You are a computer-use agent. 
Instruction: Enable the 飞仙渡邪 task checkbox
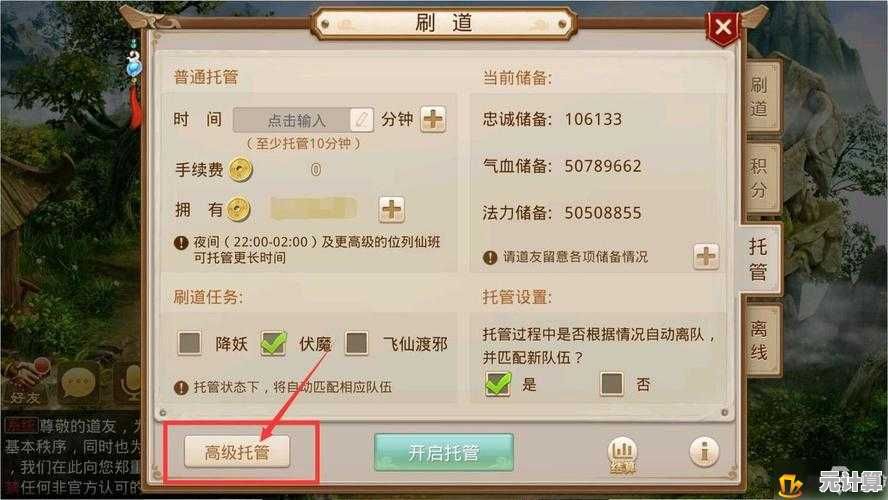click(x=356, y=343)
